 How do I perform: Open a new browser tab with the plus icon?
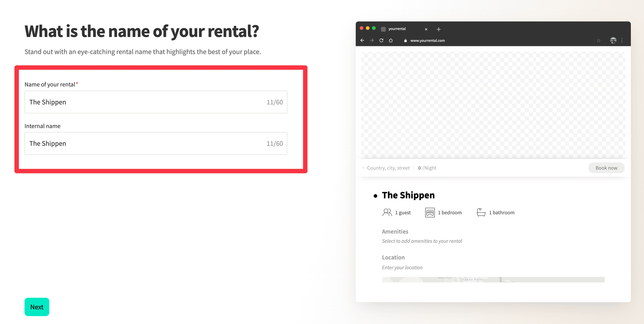tap(439, 29)
